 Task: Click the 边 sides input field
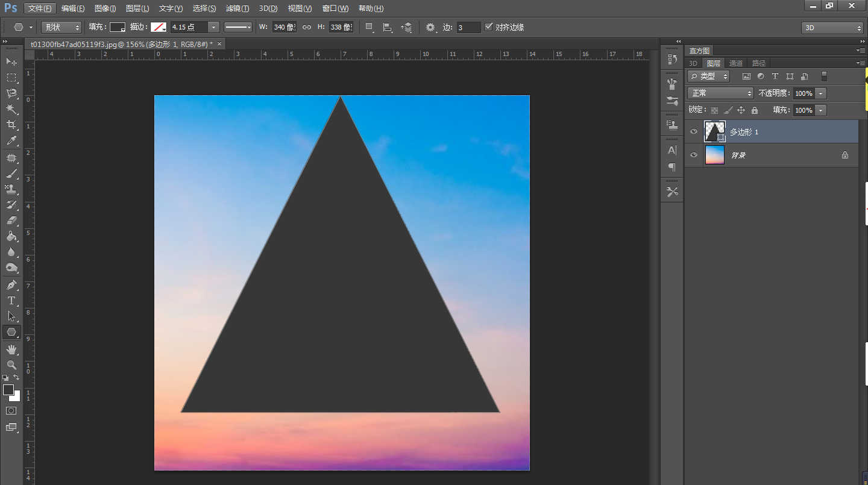point(468,27)
